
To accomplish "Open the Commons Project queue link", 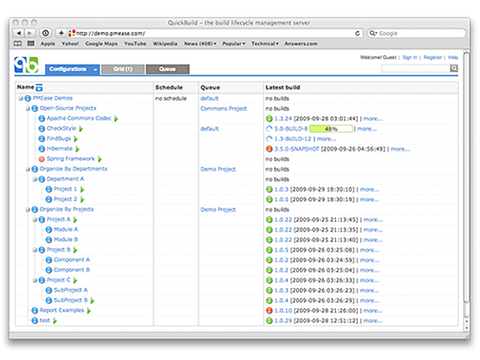I will click(x=224, y=109).
